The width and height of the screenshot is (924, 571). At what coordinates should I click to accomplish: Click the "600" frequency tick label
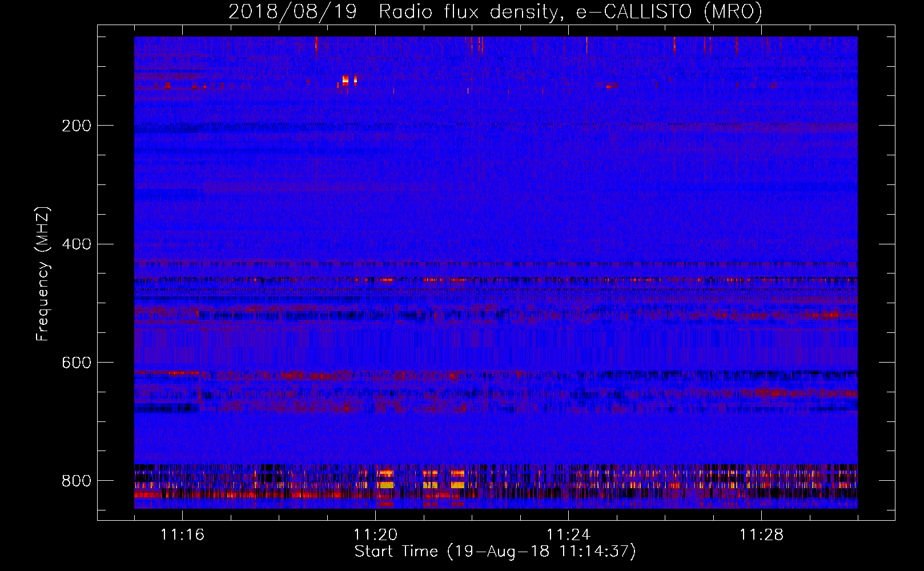click(76, 363)
